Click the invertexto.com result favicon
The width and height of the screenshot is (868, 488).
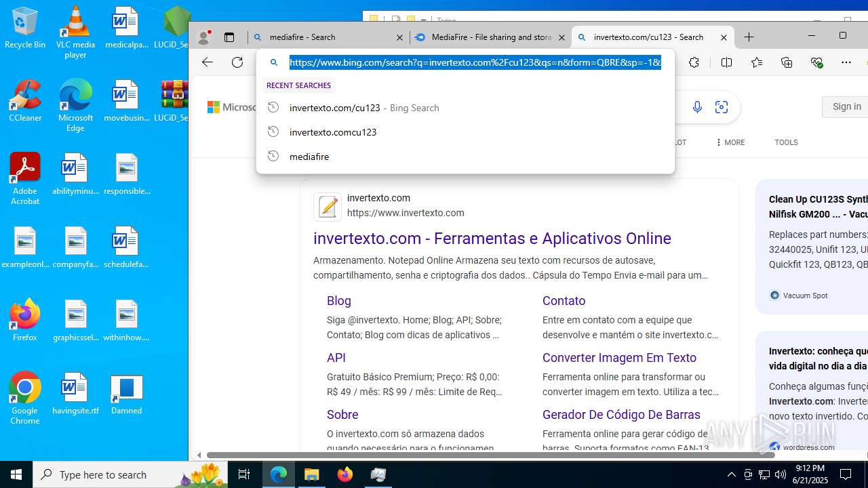[328, 207]
